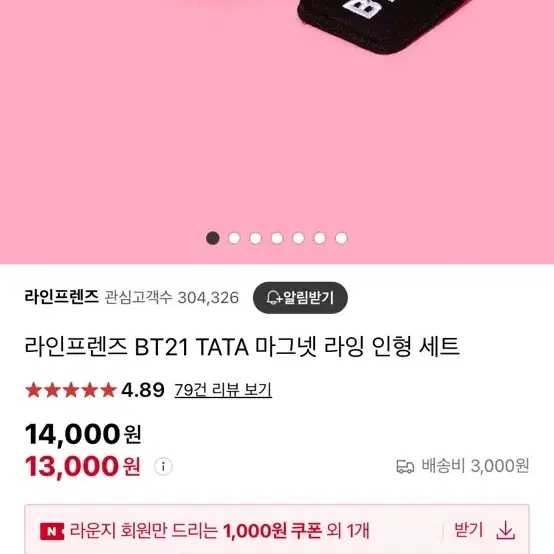Tap the 받기 coupon button
The width and height of the screenshot is (554, 554).
468,530
